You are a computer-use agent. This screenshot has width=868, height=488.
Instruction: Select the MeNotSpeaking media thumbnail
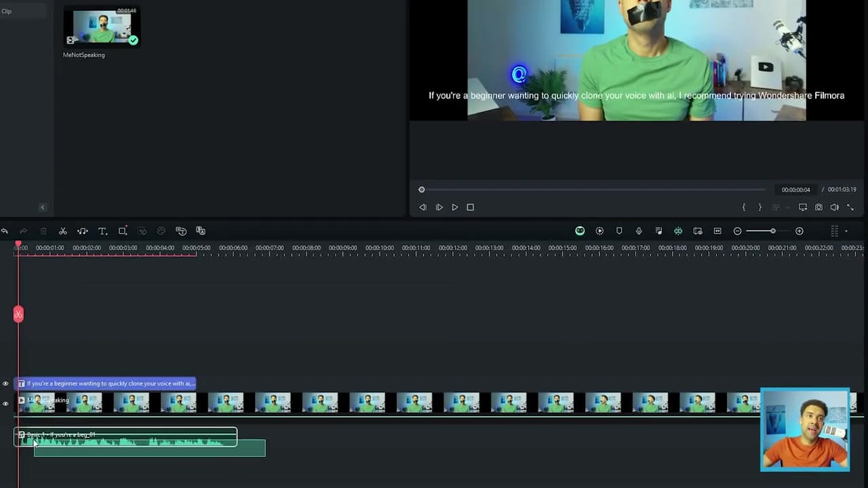tap(102, 27)
